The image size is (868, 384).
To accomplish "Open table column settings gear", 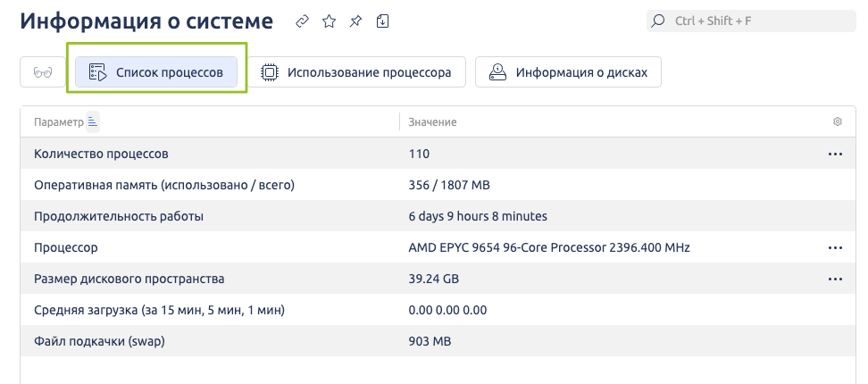I will coord(837,121).
